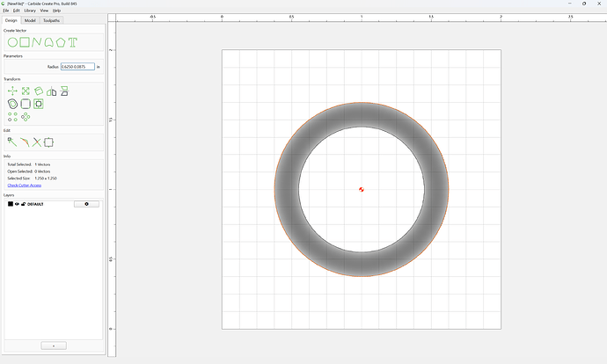Open the Library menu
Image resolution: width=607 pixels, height=364 pixels.
coord(30,11)
